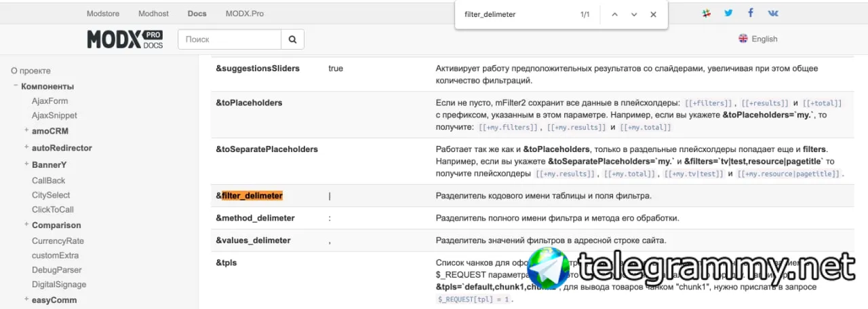Click the 1/1 match counter

point(585,14)
